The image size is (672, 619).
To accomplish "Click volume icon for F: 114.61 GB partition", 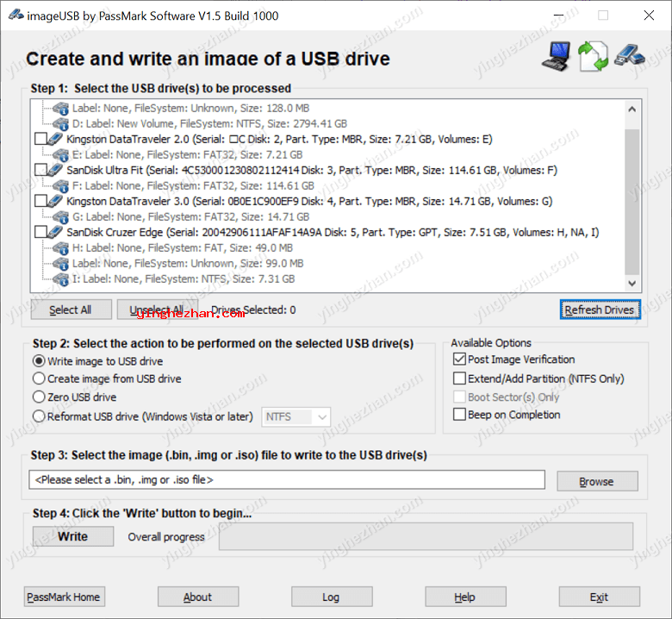I will pyautogui.click(x=61, y=185).
